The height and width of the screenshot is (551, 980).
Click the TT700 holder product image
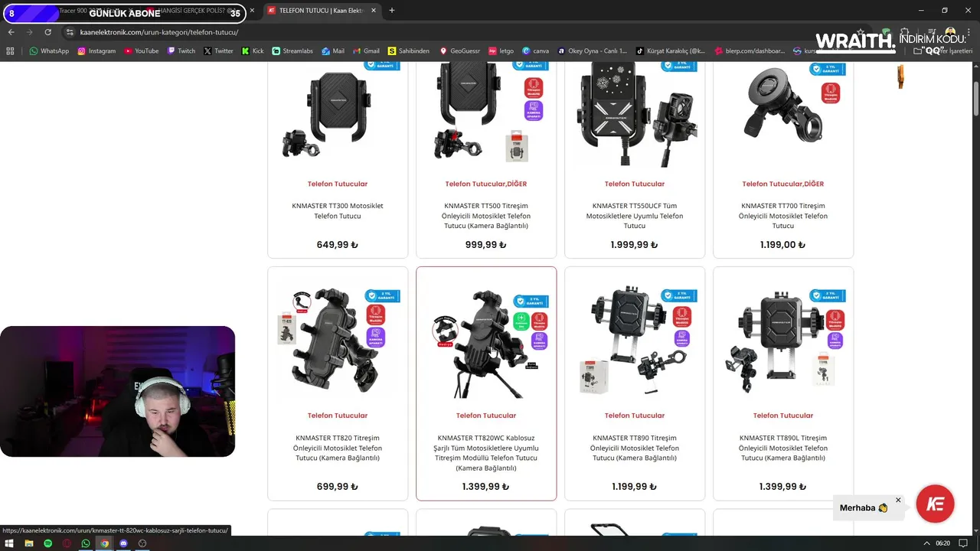pyautogui.click(x=783, y=115)
